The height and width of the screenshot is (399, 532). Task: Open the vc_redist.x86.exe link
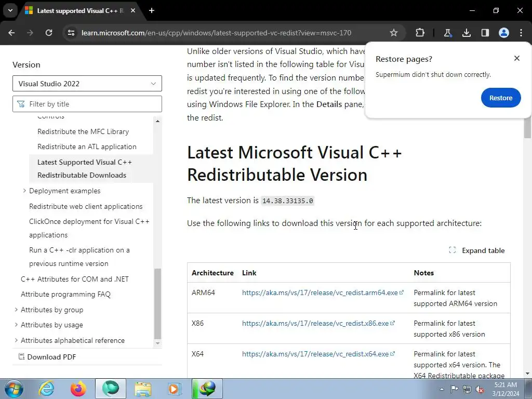318,323
